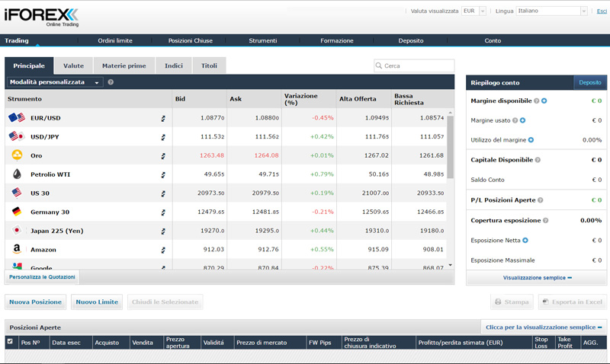The width and height of the screenshot is (610, 364).
Task: Open chart icon for US 30 row
Action: (x=163, y=193)
